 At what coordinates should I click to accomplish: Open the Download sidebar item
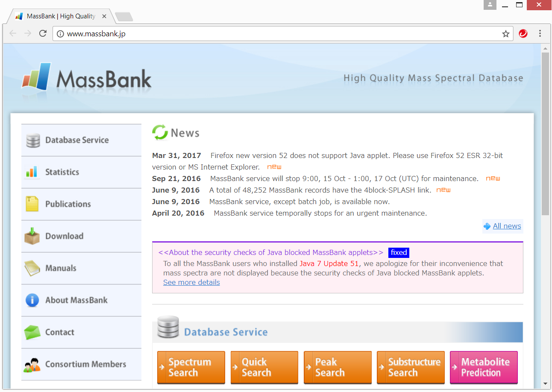pos(81,236)
